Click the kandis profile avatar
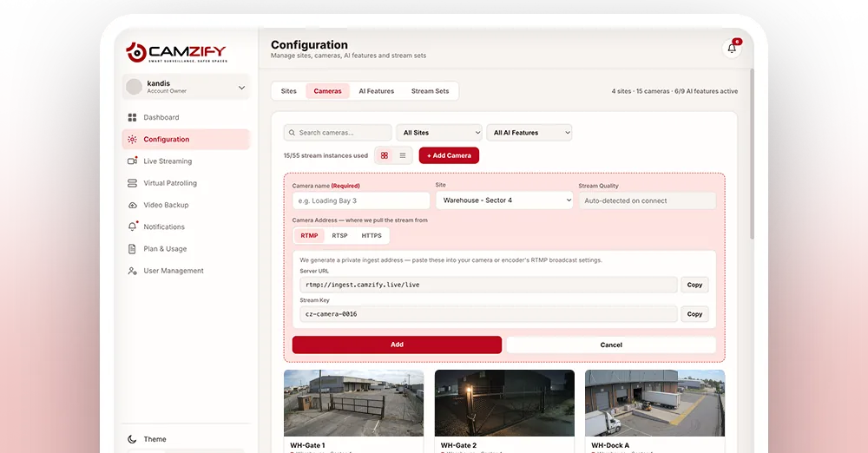 pyautogui.click(x=134, y=87)
